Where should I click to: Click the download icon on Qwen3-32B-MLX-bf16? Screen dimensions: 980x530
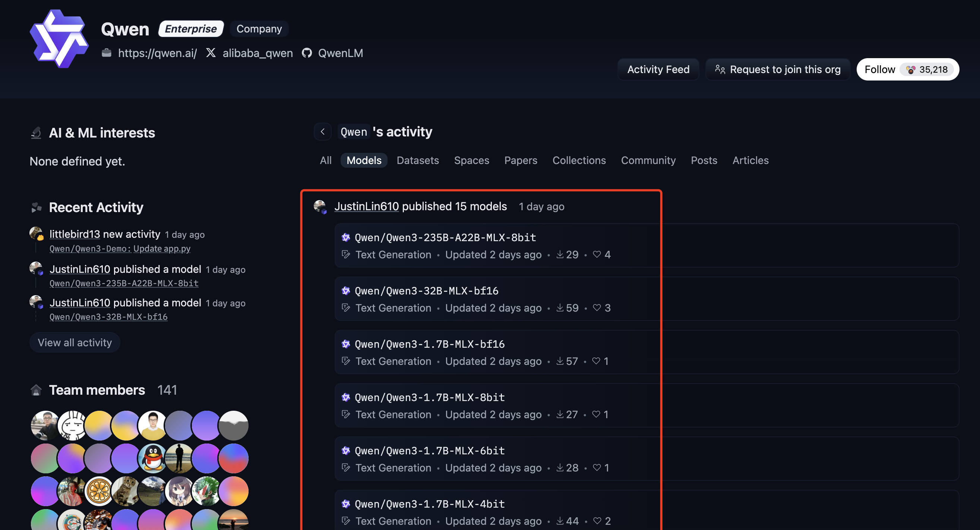click(560, 307)
